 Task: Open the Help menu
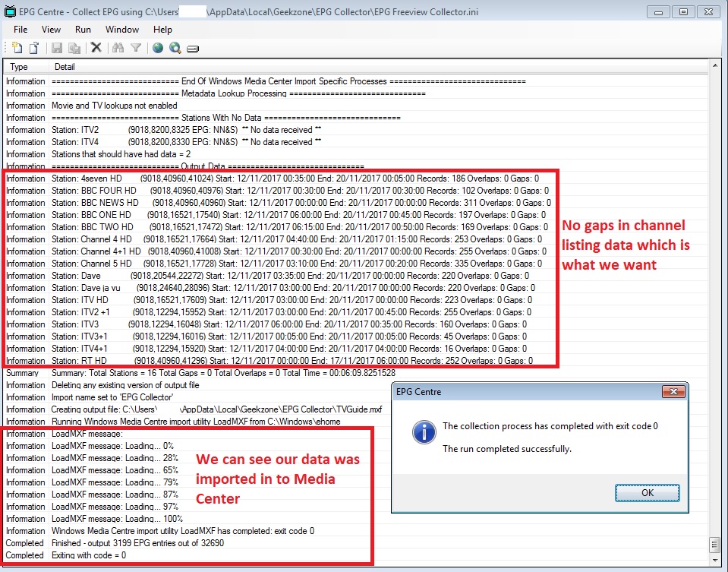pyautogui.click(x=162, y=30)
